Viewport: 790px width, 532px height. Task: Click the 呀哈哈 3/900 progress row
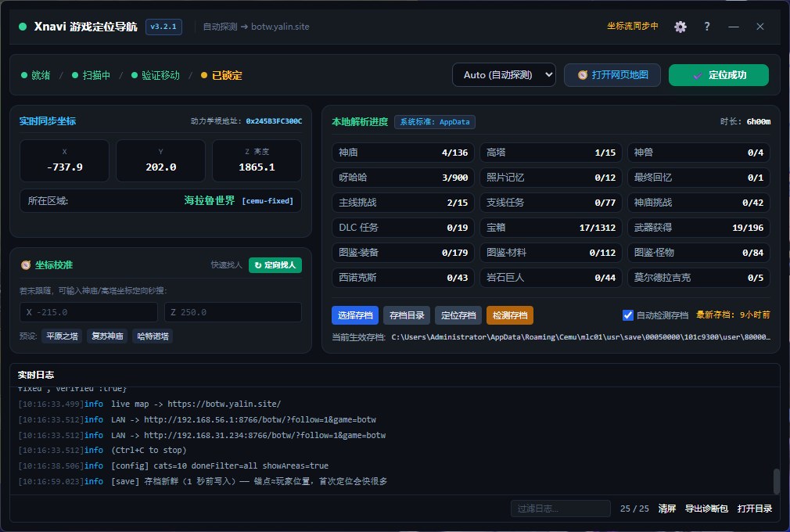pyautogui.click(x=403, y=178)
